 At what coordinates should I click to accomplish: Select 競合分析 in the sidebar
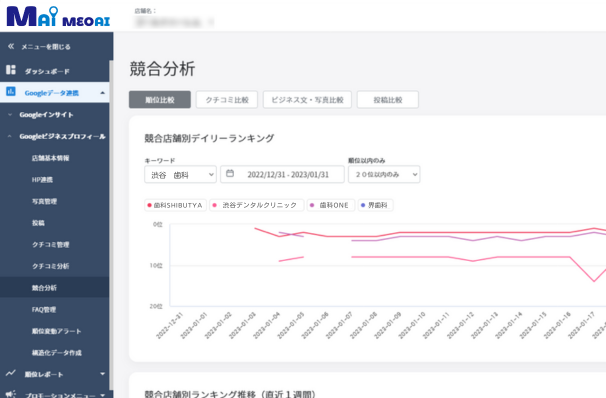click(x=54, y=287)
